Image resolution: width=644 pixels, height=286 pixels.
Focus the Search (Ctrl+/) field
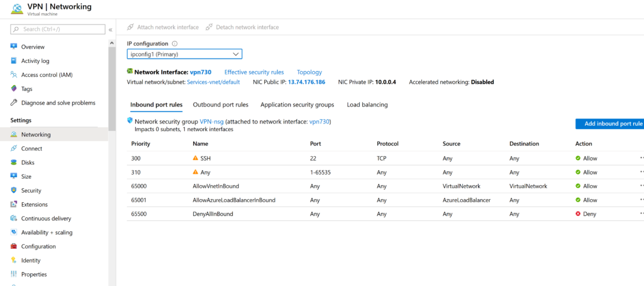(x=57, y=29)
